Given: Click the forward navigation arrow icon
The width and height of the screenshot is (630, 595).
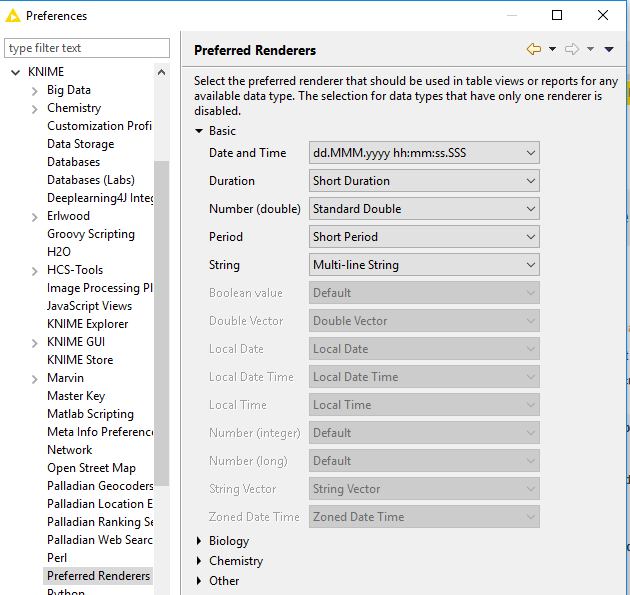Looking at the screenshot, I should pos(572,49).
